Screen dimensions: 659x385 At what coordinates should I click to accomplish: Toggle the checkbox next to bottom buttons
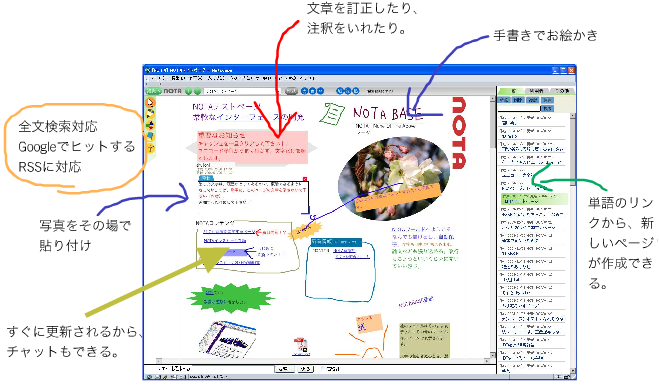pos(323,369)
